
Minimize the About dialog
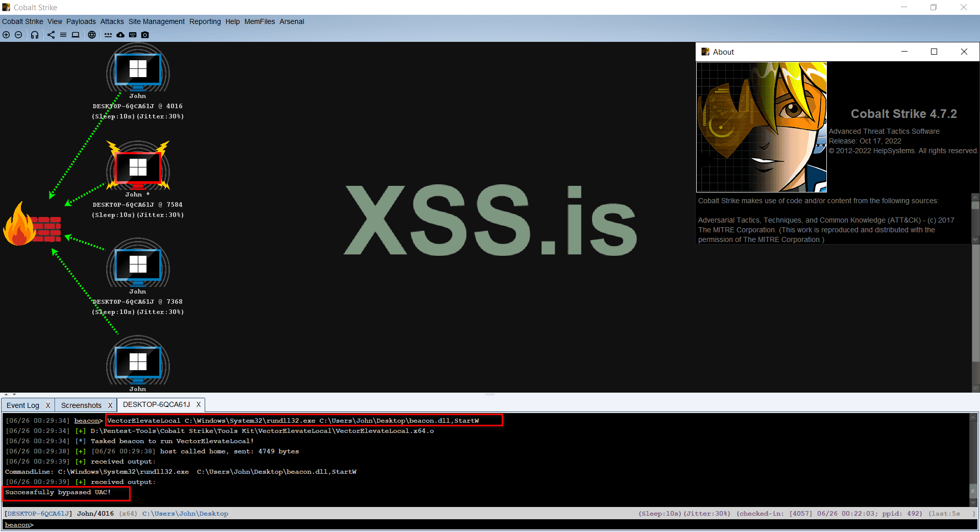tap(904, 52)
